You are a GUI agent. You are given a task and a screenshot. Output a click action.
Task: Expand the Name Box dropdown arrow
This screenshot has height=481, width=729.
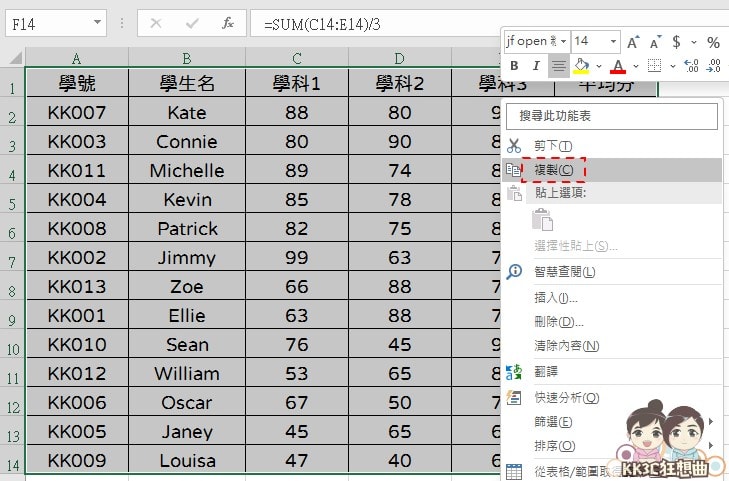pyautogui.click(x=97, y=21)
